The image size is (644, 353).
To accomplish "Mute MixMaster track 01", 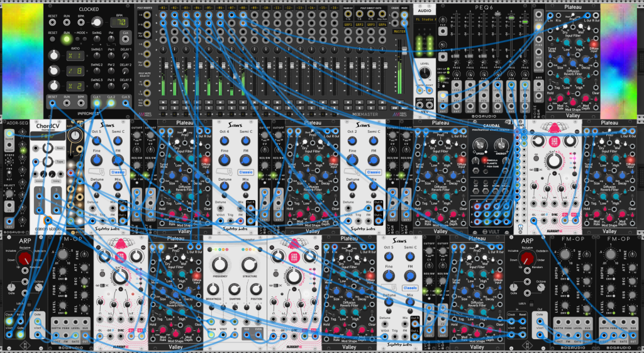I will tap(163, 103).
